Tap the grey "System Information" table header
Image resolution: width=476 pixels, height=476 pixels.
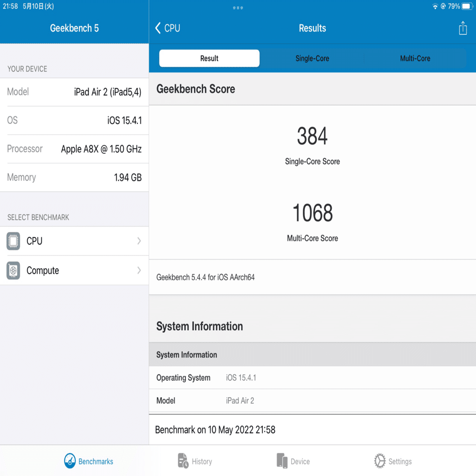point(312,355)
